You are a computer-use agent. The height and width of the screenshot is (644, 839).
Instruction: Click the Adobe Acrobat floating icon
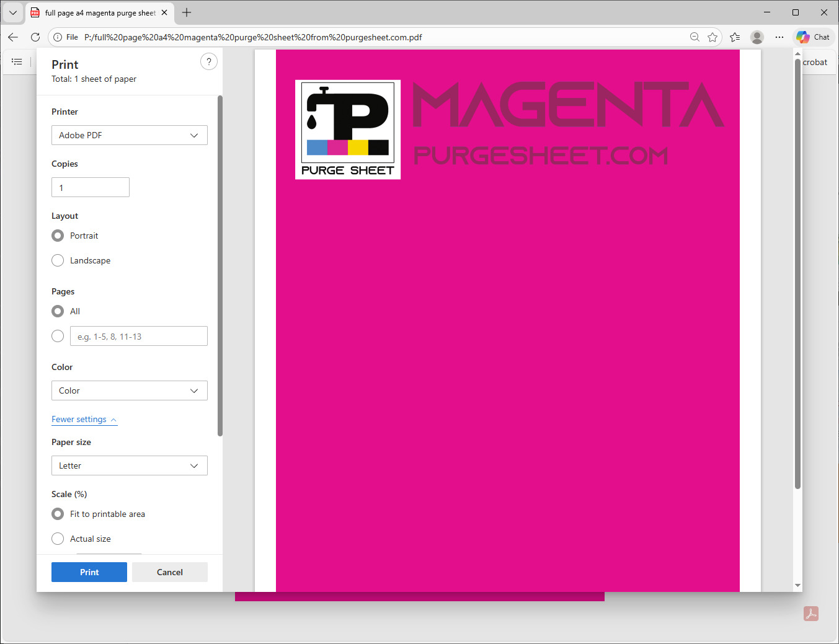pyautogui.click(x=811, y=614)
